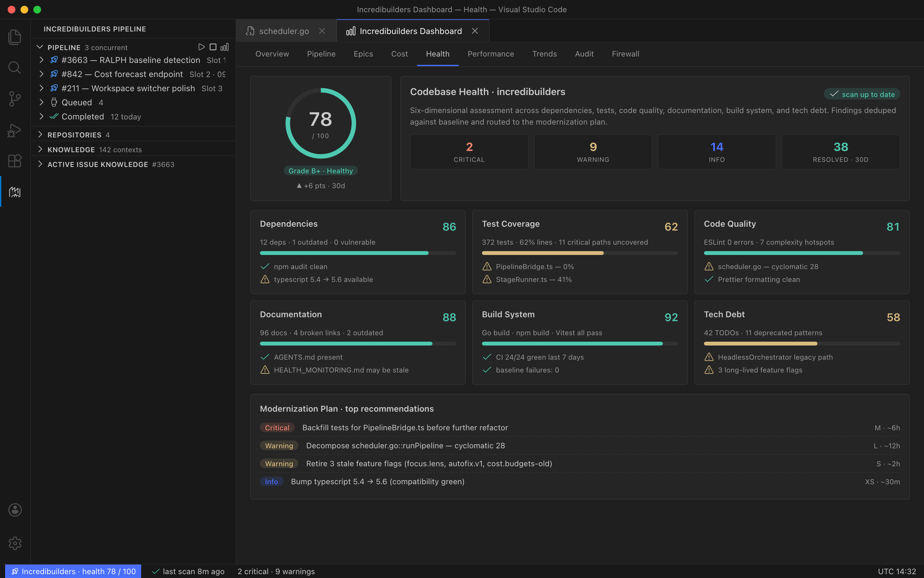The width and height of the screenshot is (924, 578).
Task: Switch to the Audit tab
Action: click(584, 54)
